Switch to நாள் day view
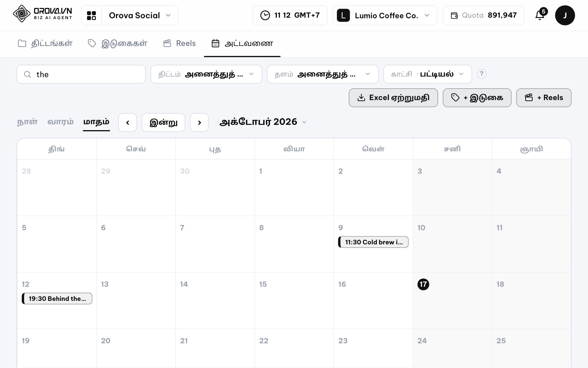 (28, 122)
